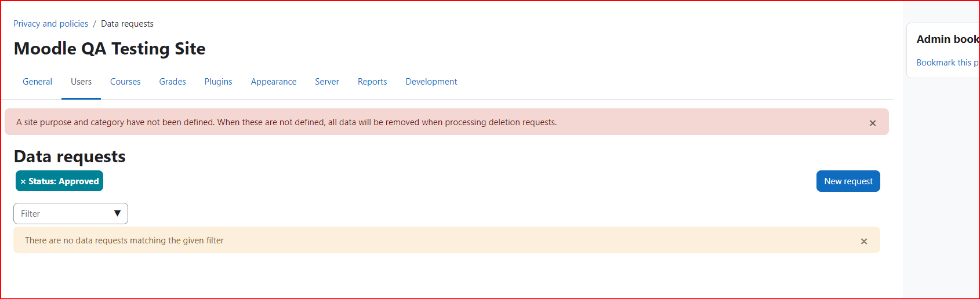Image resolution: width=980 pixels, height=299 pixels.
Task: Open the Filter dropdown arrow
Action: tap(117, 213)
